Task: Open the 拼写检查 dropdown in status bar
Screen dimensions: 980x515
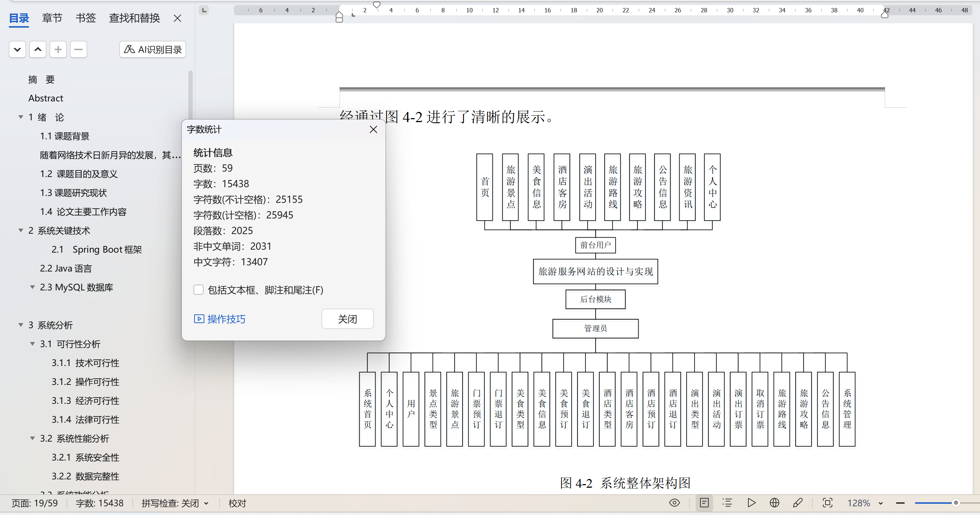Action: click(x=206, y=503)
